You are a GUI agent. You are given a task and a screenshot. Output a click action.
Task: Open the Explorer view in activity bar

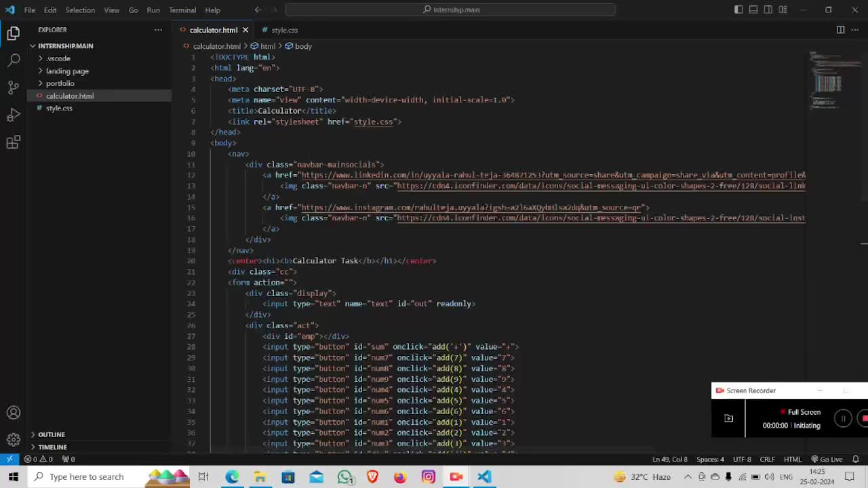coord(14,33)
